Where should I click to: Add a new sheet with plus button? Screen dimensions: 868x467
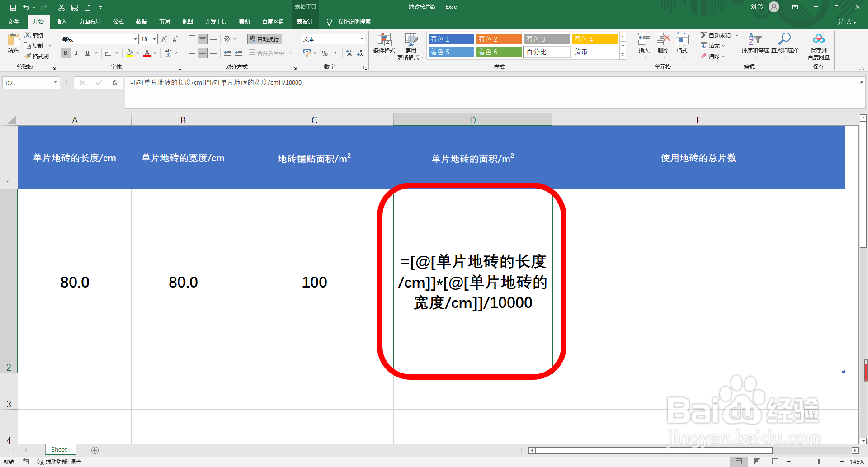tap(95, 450)
